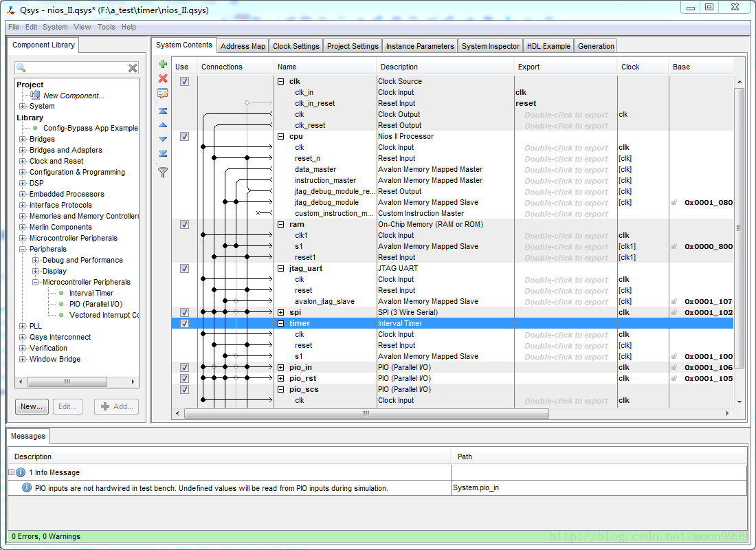Click the Name column header
This screenshot has height=550, width=756.
pos(325,67)
